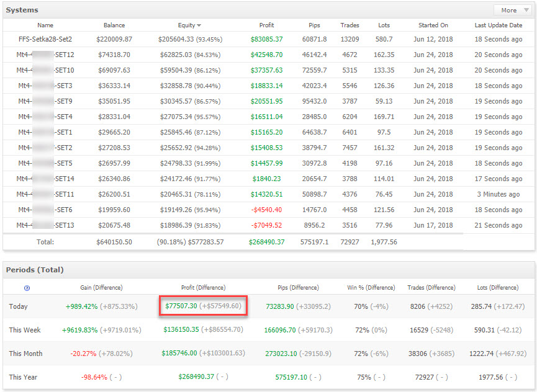
Task: Click the 3 Minutes ago update time
Action: point(499,194)
